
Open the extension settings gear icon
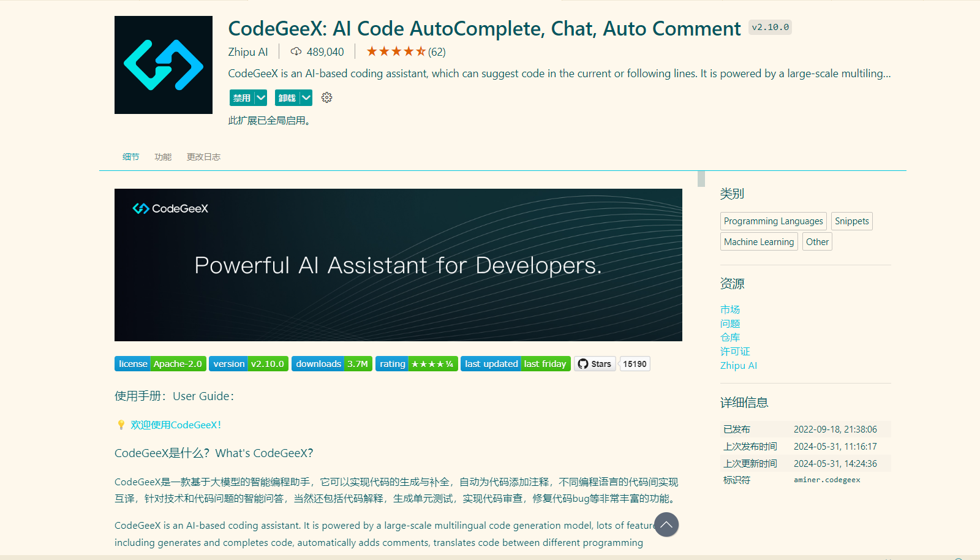(x=327, y=97)
